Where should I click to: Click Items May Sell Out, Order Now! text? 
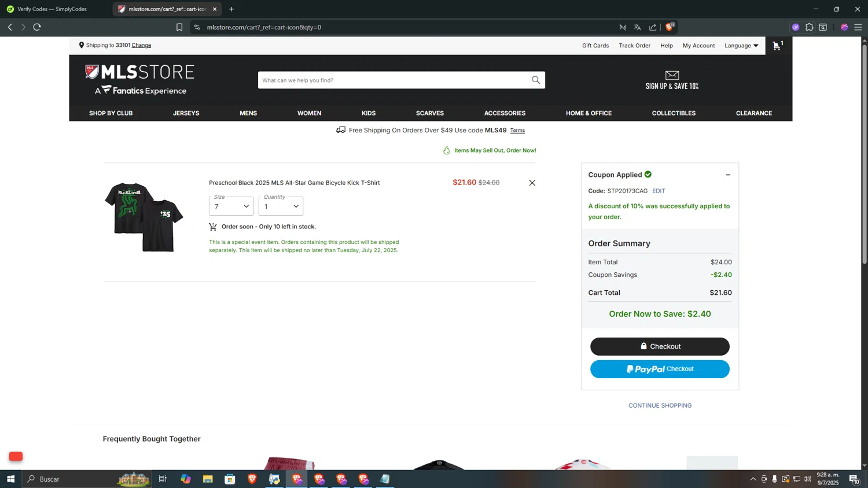[495, 150]
